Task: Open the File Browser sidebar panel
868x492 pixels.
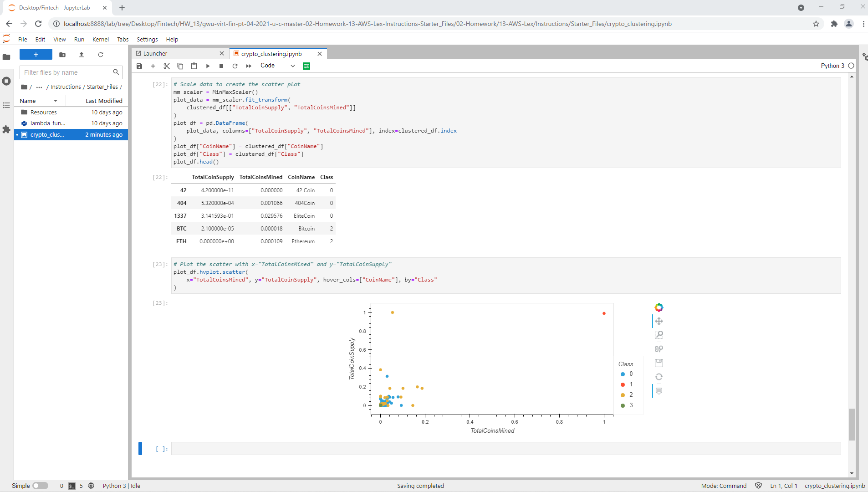Action: 6,57
